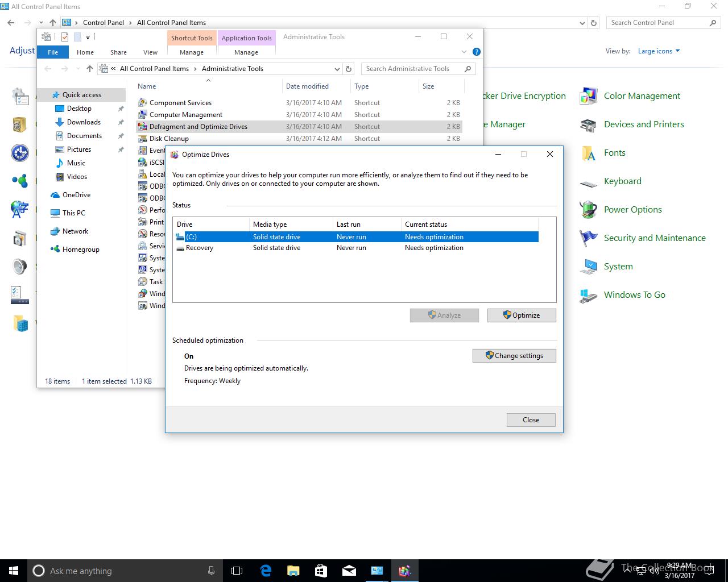Click the Search Control Panel field

coord(664,23)
